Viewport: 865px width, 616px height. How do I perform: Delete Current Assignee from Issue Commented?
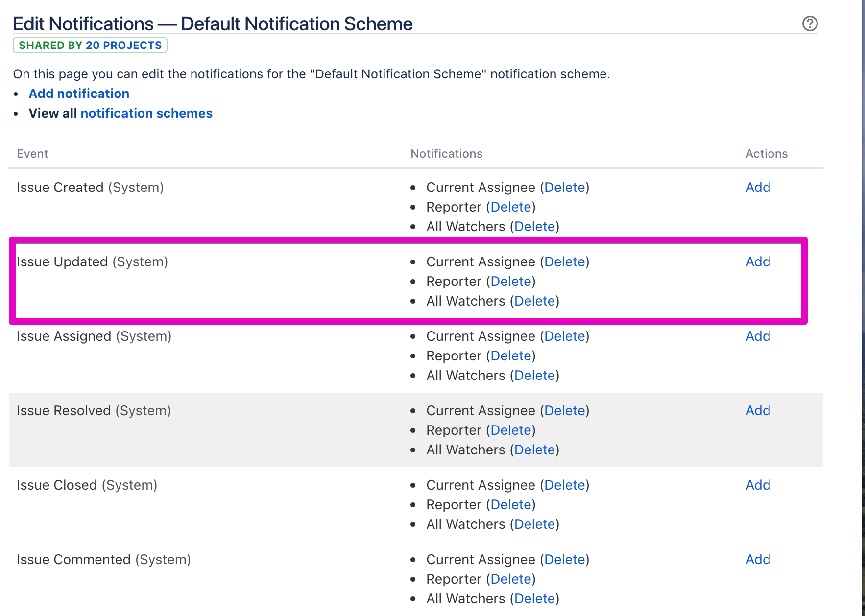(x=564, y=560)
